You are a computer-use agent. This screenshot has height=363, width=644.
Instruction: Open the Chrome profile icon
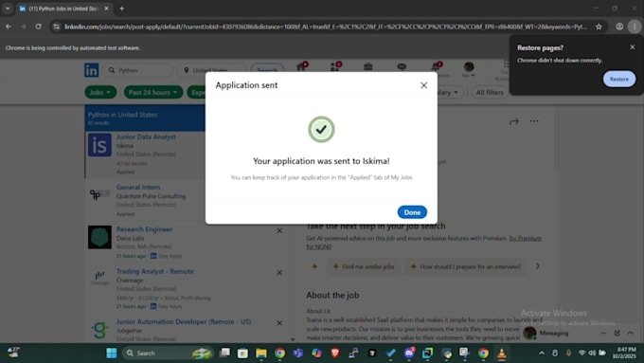click(x=619, y=27)
